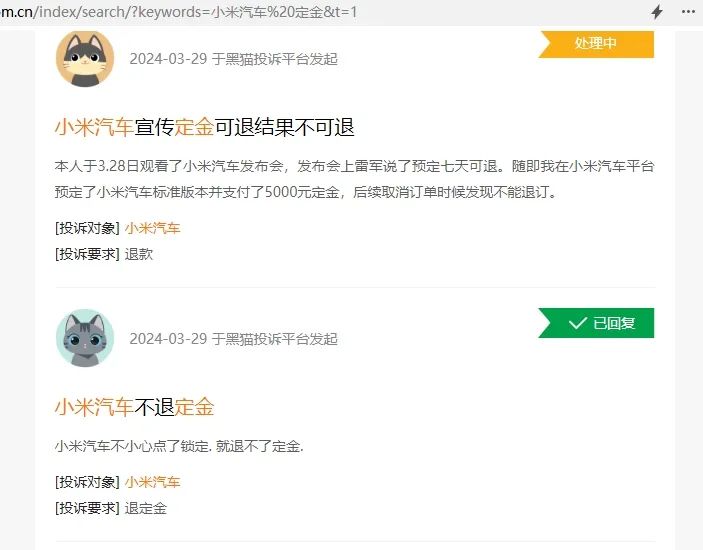
Task: Click the first [投诉要求] label
Action: (87, 255)
